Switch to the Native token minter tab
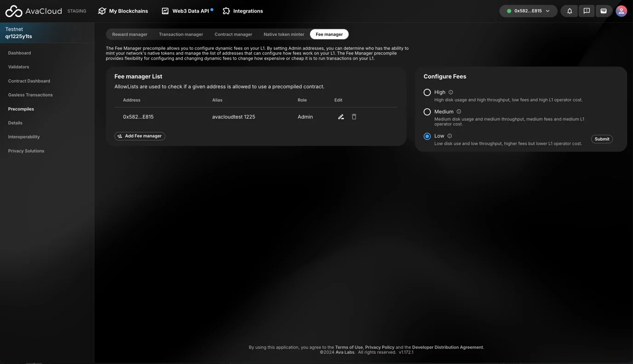 284,34
